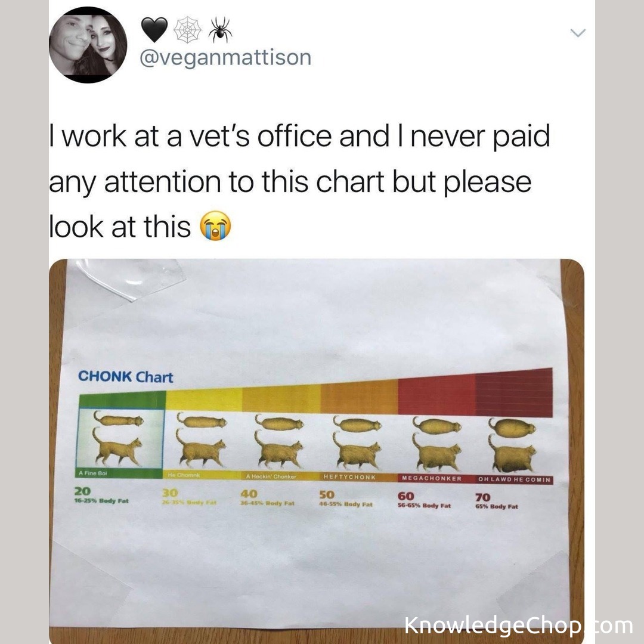Open the @veganmattison handle link
Screen dimensions: 644x644
point(225,57)
